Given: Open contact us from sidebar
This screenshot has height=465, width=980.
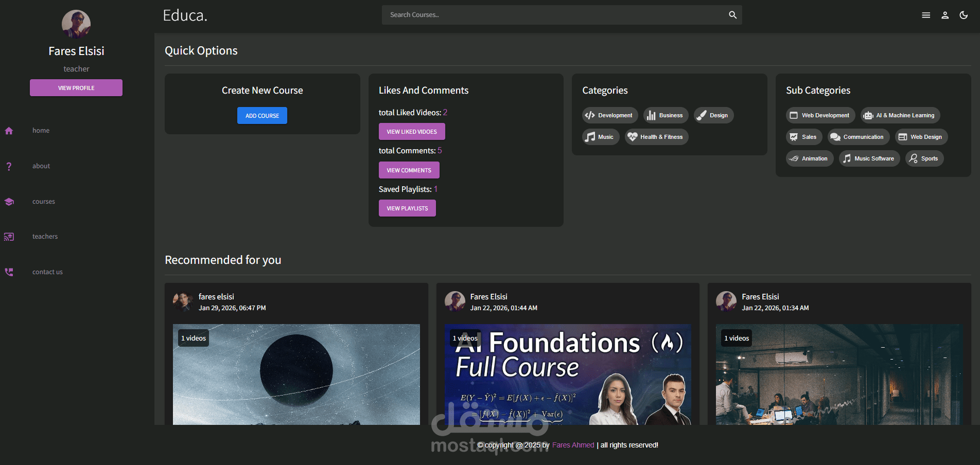Looking at the screenshot, I should click(x=47, y=272).
